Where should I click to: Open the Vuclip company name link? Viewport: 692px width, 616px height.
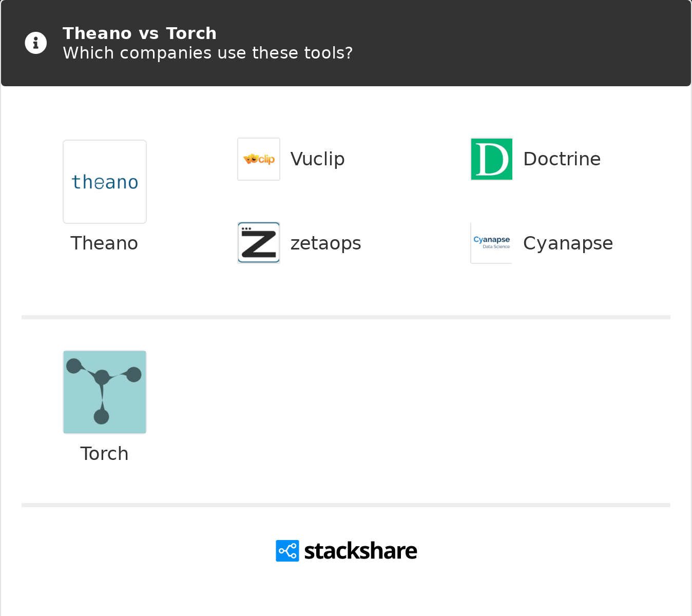tap(317, 159)
